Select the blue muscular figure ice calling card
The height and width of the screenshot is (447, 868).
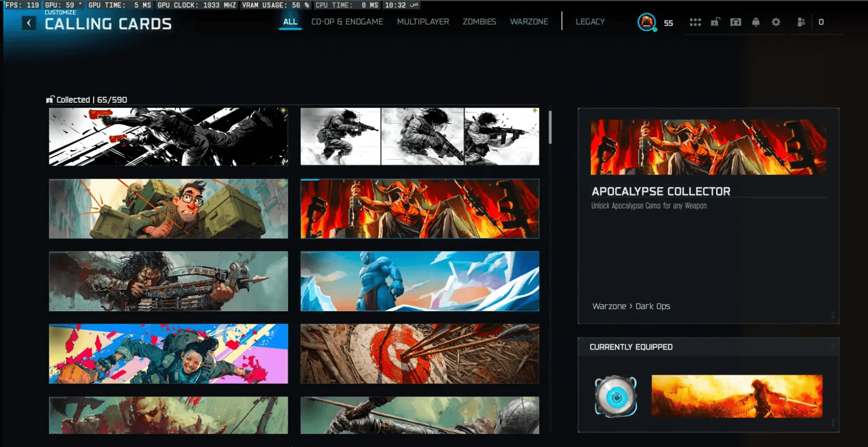tap(420, 281)
